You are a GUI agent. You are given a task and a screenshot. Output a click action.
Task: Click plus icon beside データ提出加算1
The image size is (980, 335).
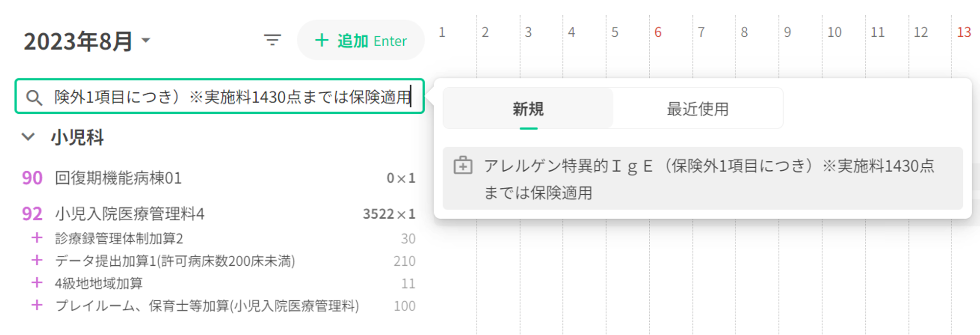(x=37, y=261)
